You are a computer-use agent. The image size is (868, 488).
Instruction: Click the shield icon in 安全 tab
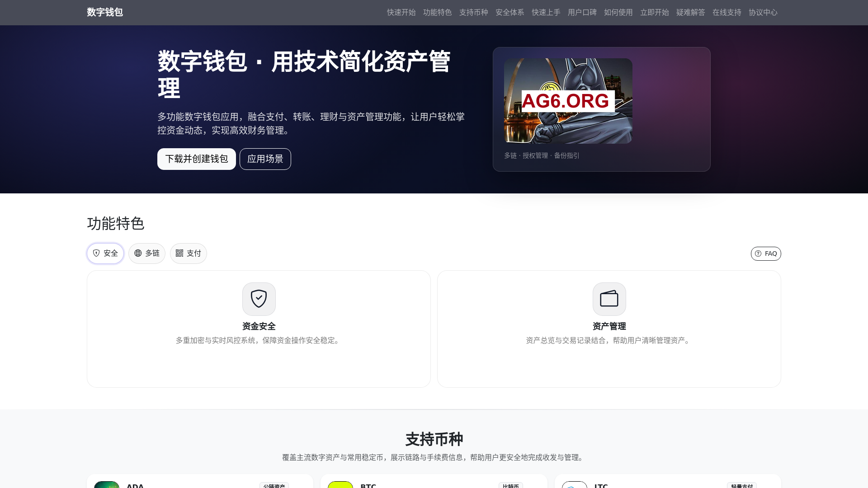click(x=96, y=253)
